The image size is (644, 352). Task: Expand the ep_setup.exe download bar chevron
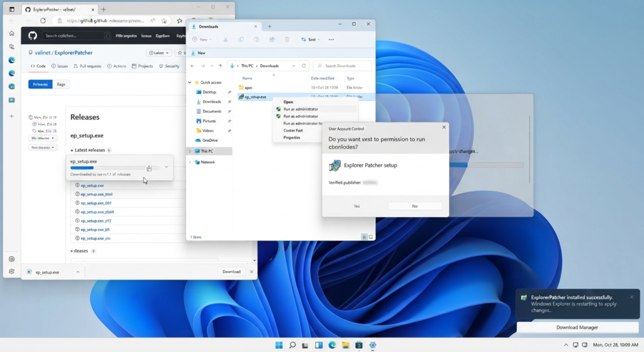[x=77, y=272]
